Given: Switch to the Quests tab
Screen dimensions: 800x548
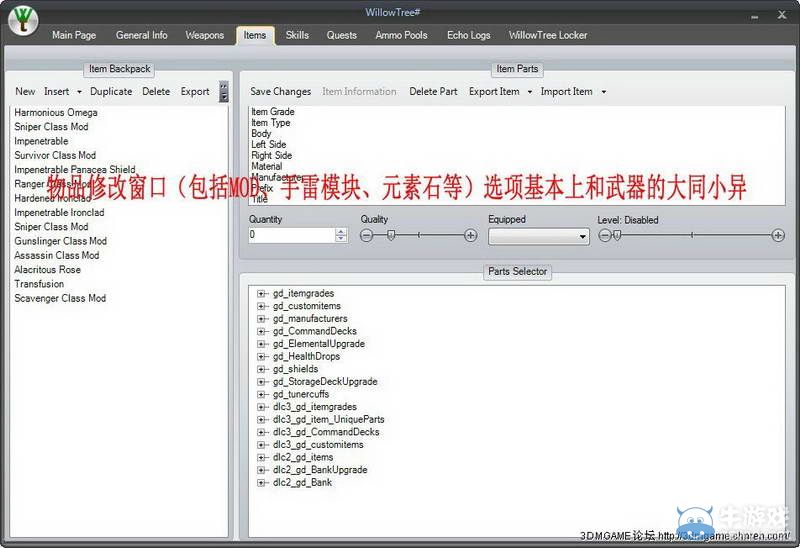Looking at the screenshot, I should coord(341,35).
